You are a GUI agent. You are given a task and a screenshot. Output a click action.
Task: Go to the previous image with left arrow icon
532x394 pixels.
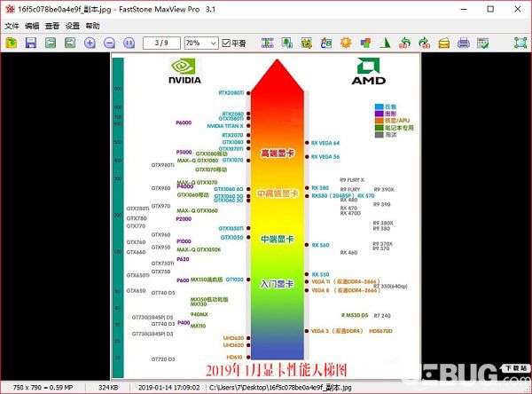coord(51,43)
